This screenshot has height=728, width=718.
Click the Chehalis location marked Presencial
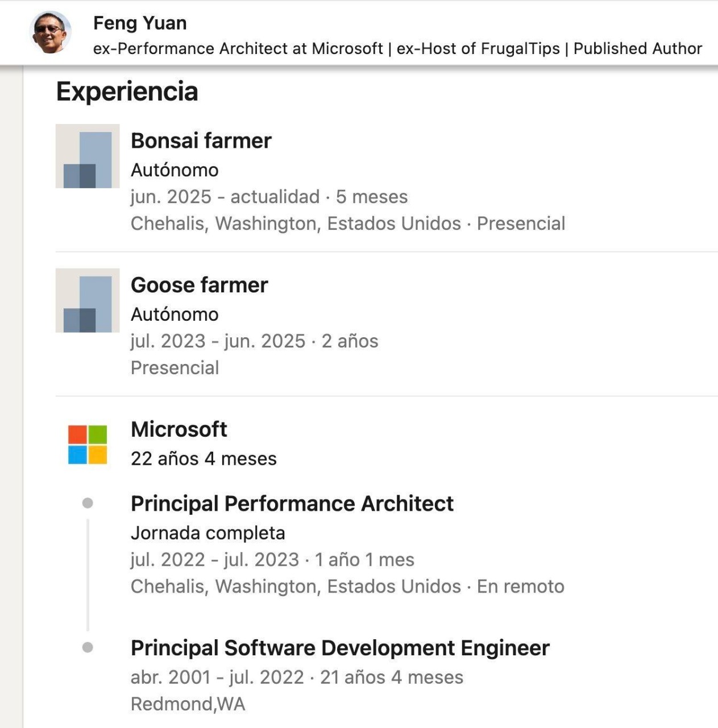pos(347,224)
